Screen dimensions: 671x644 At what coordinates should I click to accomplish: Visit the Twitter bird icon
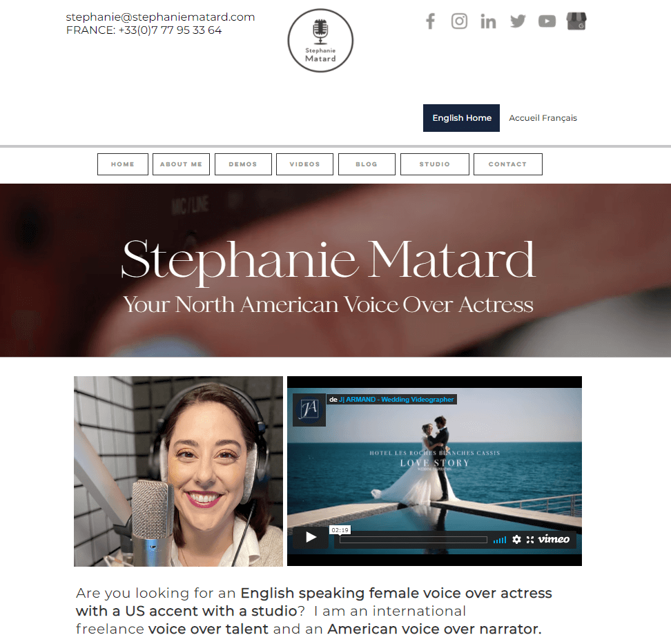click(518, 21)
